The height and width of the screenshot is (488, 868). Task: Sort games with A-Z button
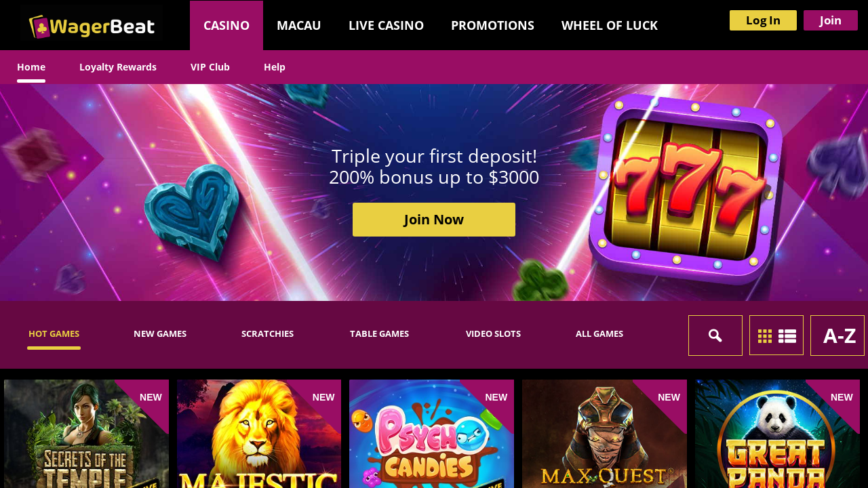tap(837, 335)
